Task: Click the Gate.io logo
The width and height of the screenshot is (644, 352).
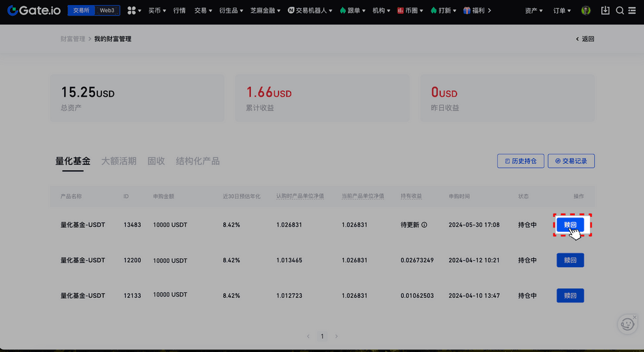Action: pos(34,11)
